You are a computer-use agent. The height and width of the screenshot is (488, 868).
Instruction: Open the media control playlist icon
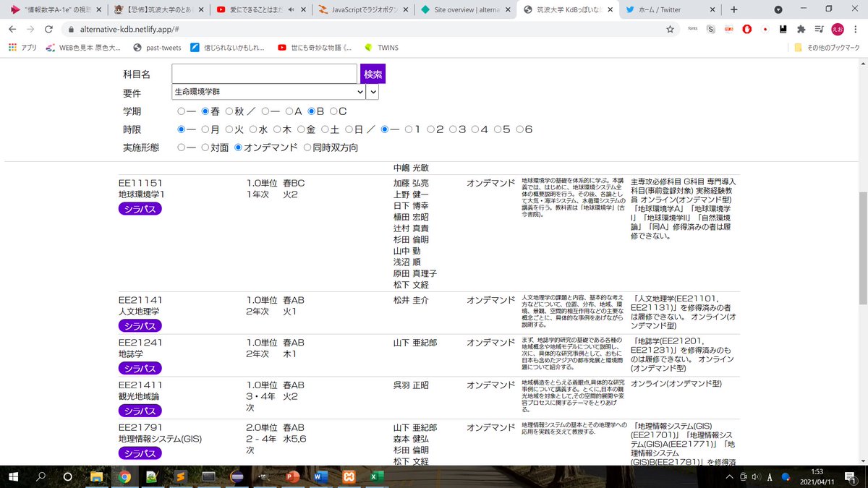(x=819, y=29)
